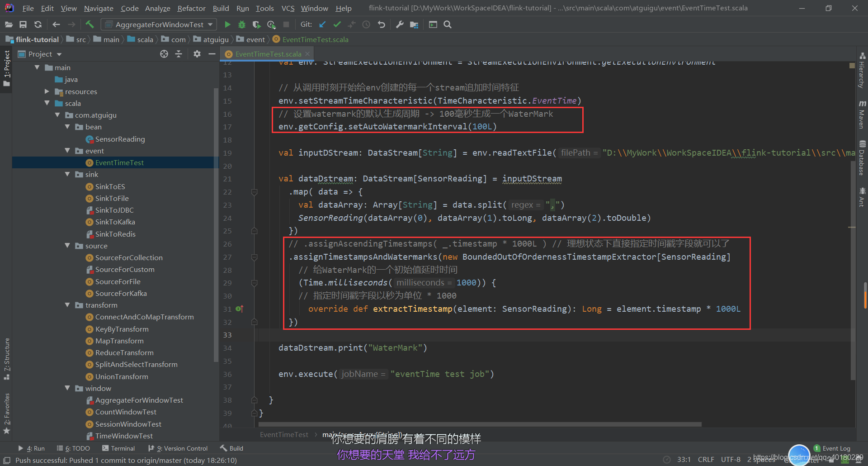Image resolution: width=868 pixels, height=466 pixels.
Task: Open Database side tool window
Action: click(862, 158)
